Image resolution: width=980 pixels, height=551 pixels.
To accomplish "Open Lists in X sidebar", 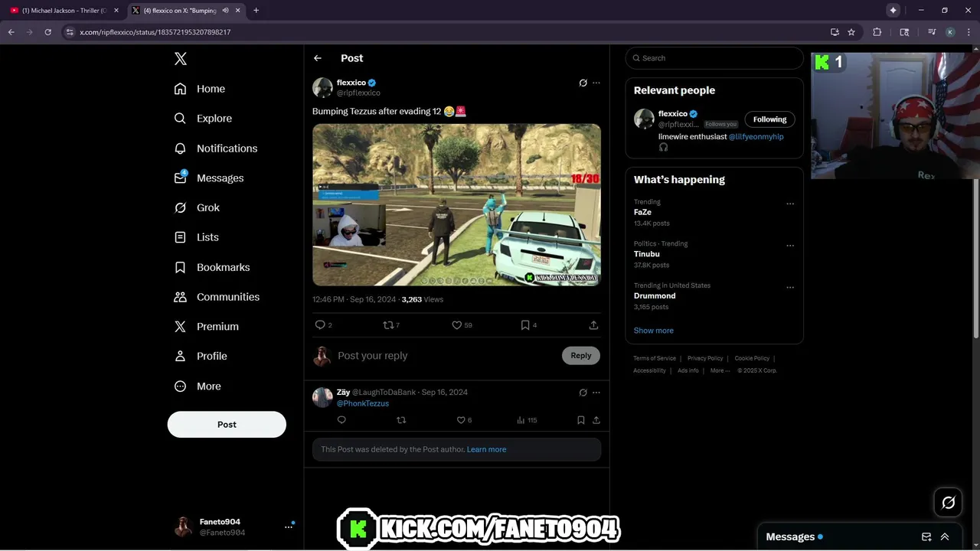I will click(x=196, y=237).
